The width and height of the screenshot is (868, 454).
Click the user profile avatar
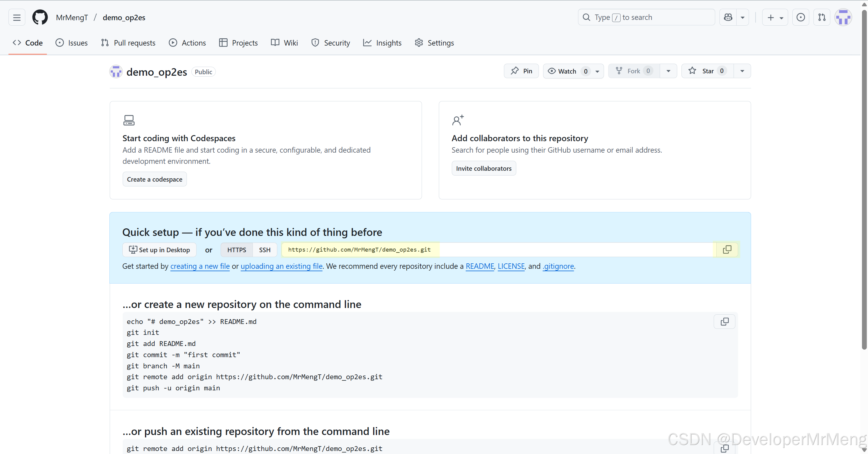(x=843, y=17)
